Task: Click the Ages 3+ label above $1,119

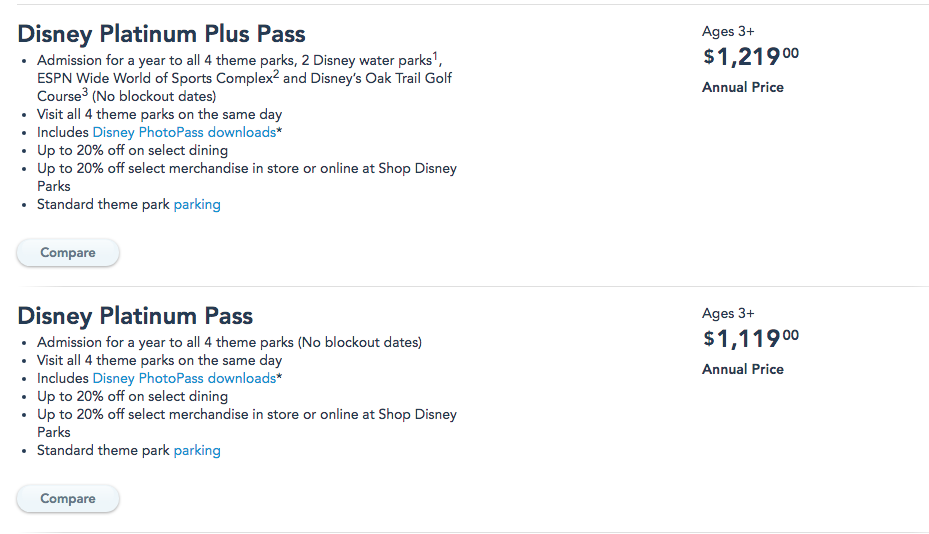Action: [x=728, y=313]
